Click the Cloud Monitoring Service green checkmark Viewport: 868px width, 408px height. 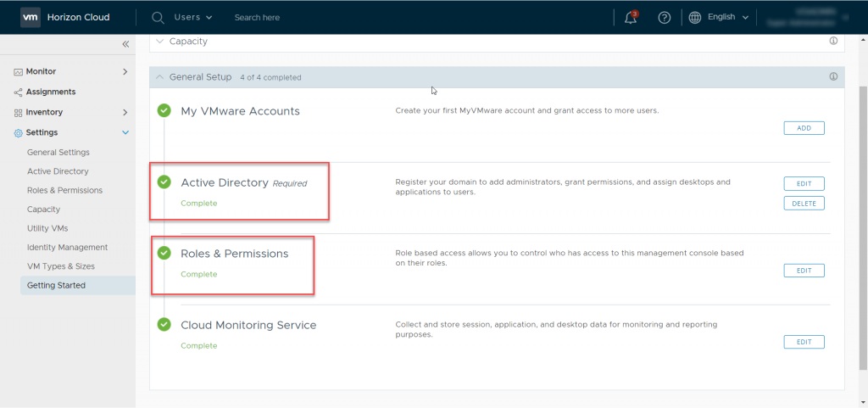tap(164, 324)
